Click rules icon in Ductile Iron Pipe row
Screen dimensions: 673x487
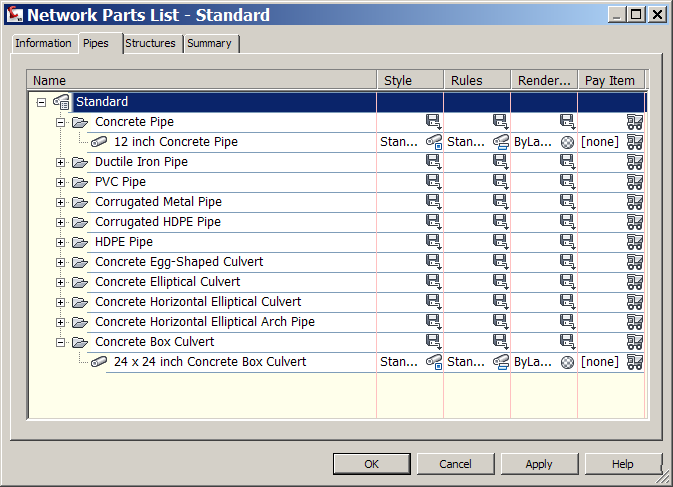pos(500,162)
